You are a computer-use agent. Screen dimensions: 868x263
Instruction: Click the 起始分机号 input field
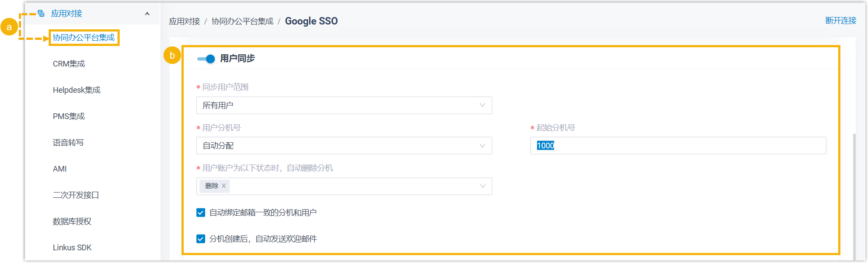pyautogui.click(x=678, y=146)
